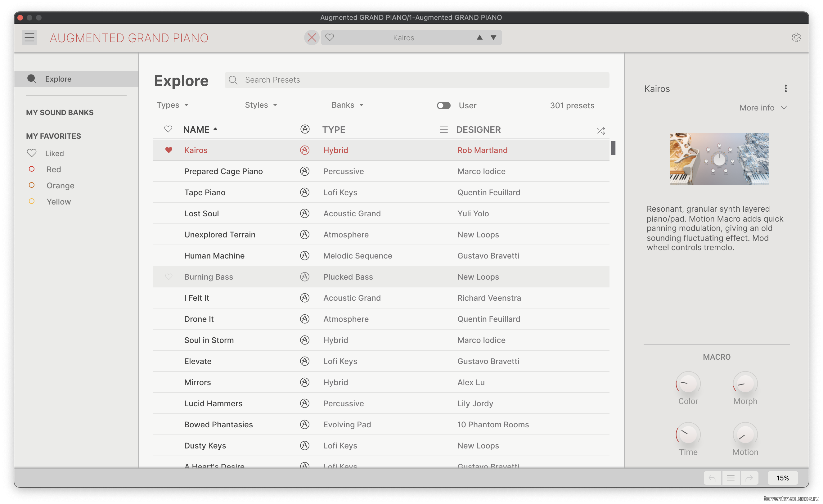Click Arturia icon in Bowed Phantasies row
823x504 pixels.
(304, 424)
